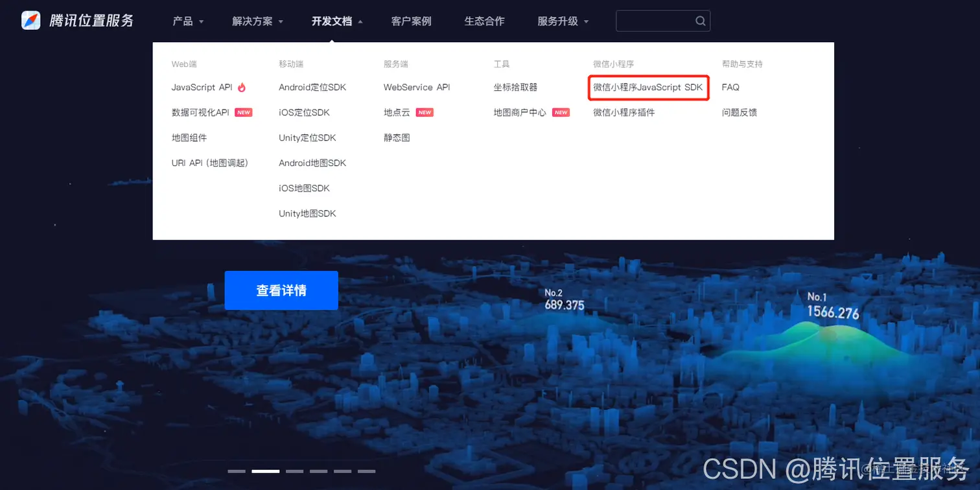Open the 产品 menu
This screenshot has width=980, height=490.
183,21
